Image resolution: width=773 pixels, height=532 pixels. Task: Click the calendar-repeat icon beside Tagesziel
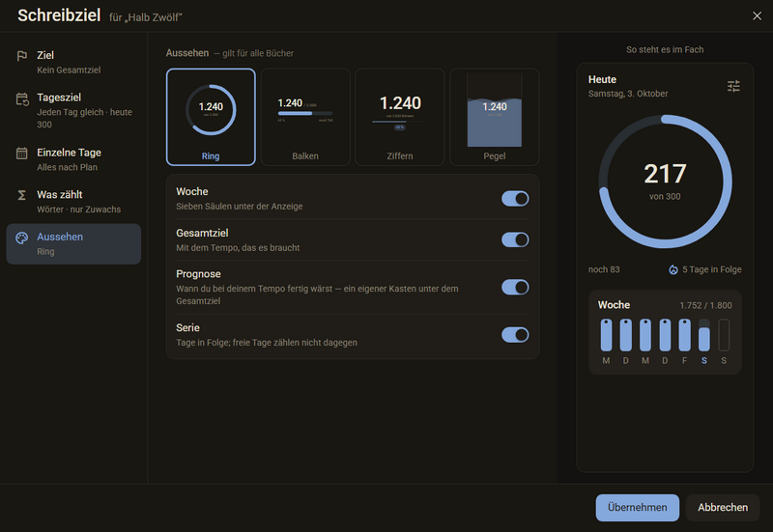click(x=22, y=99)
